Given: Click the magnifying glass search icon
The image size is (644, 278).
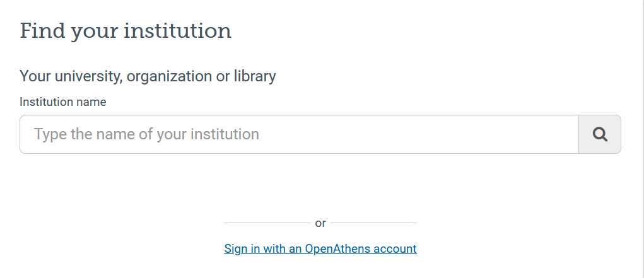Looking at the screenshot, I should (600, 134).
